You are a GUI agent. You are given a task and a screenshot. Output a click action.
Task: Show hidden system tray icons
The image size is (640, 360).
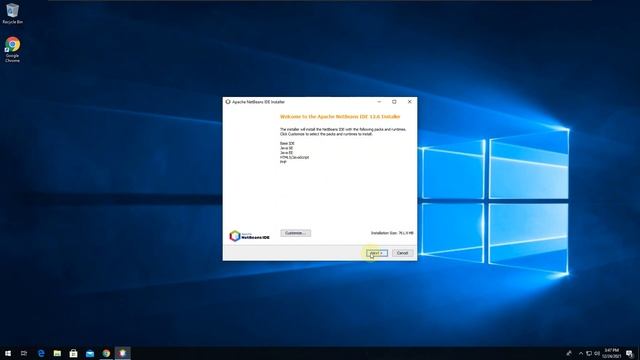(581, 353)
